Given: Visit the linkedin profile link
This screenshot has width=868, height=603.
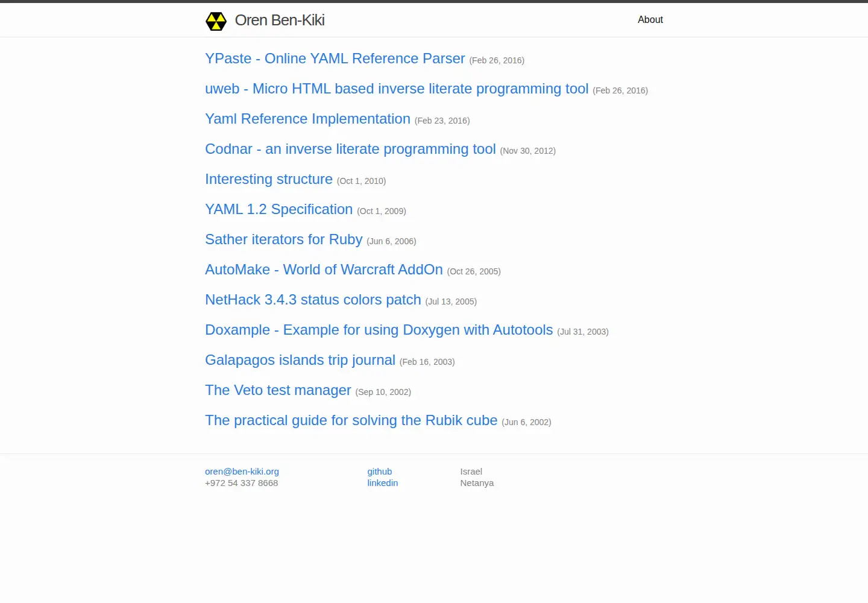Looking at the screenshot, I should [x=383, y=483].
